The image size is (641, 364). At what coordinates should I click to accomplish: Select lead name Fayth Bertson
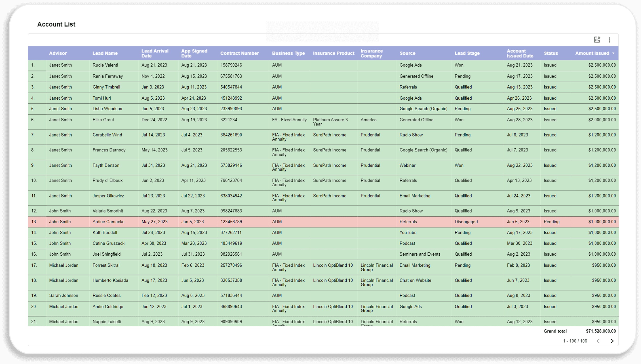coord(106,165)
